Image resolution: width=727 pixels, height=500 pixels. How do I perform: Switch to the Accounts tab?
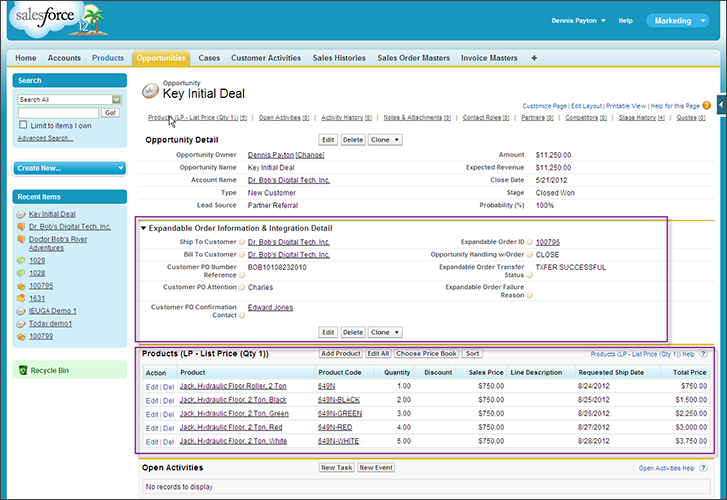click(64, 58)
